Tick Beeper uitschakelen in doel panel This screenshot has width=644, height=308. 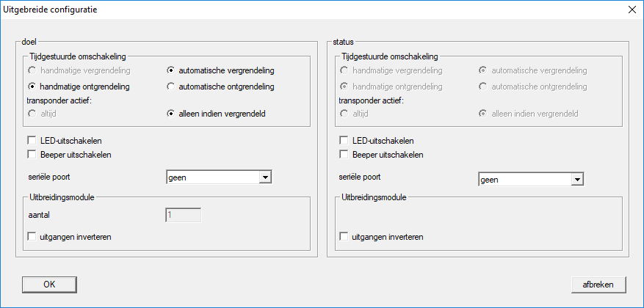32,154
